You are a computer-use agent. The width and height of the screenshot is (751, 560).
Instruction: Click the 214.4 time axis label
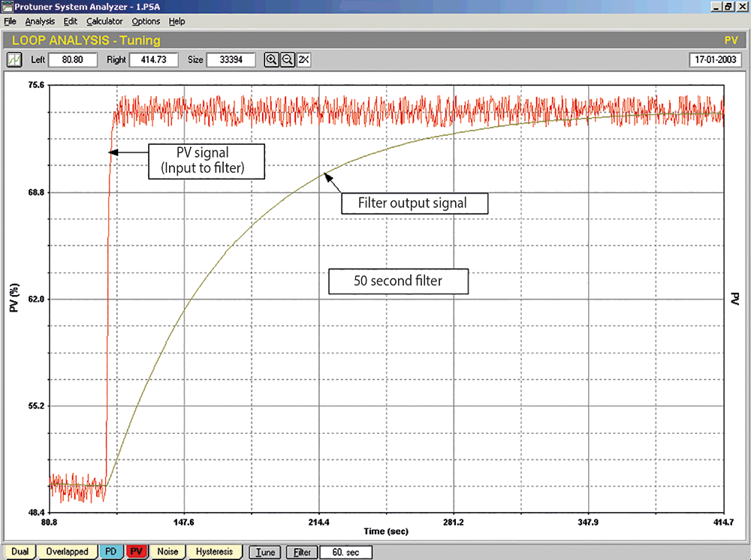click(319, 522)
